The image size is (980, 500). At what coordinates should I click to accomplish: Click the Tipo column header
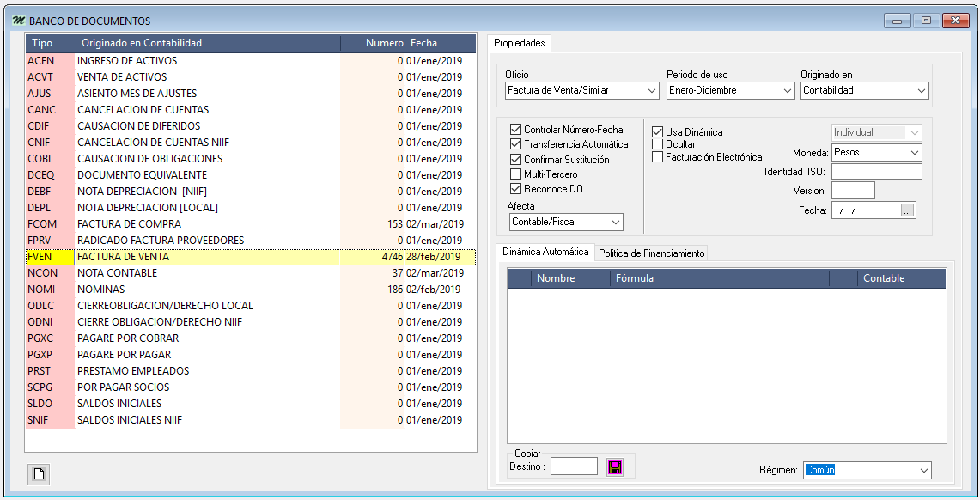(x=42, y=43)
